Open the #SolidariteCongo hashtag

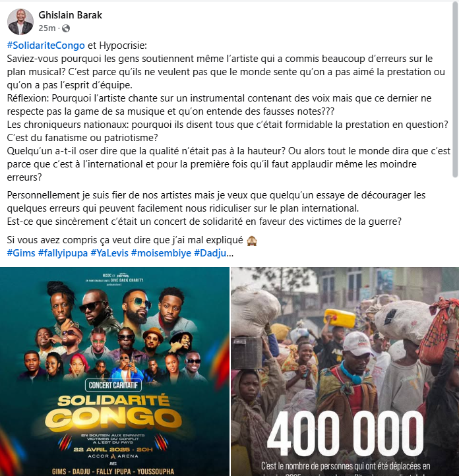[x=46, y=45]
